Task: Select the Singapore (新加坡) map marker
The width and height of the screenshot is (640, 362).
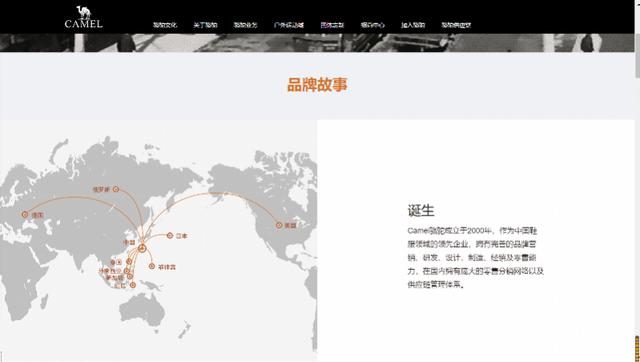Action: [x=130, y=277]
